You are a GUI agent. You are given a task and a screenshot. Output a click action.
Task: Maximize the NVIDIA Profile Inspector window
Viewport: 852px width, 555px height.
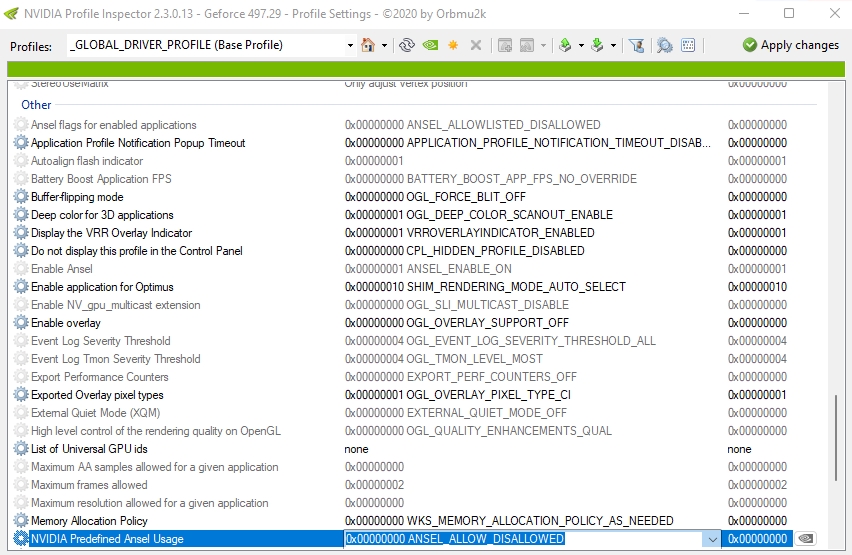789,13
